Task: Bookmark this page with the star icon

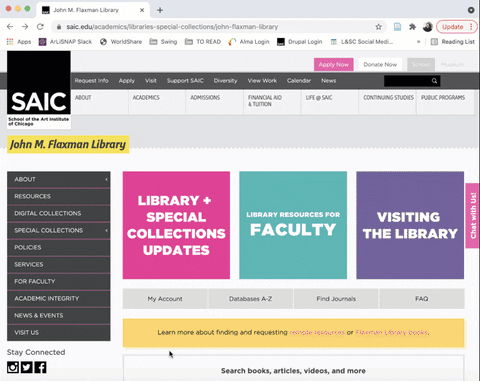Action: tap(378, 27)
